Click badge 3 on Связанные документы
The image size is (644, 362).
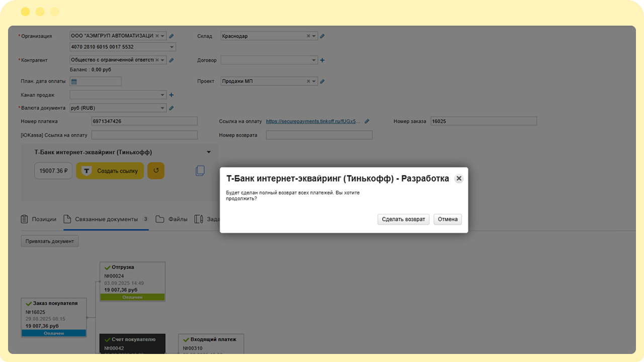coord(145,219)
